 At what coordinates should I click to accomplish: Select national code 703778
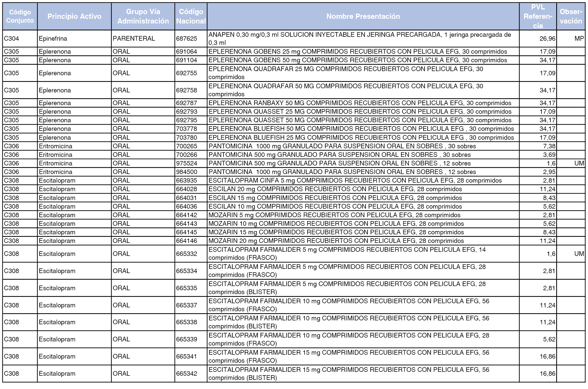[x=191, y=129]
